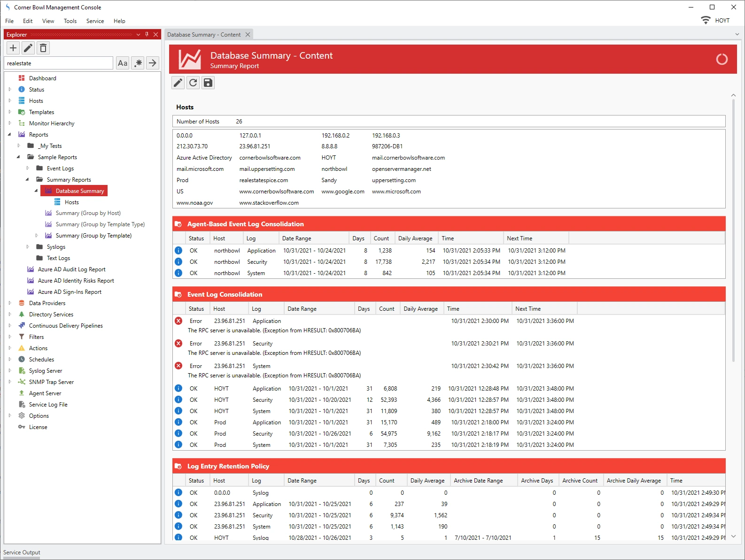745x560 pixels.
Task: Click the error icon for 23.96.81.251 Application
Action: 178,321
